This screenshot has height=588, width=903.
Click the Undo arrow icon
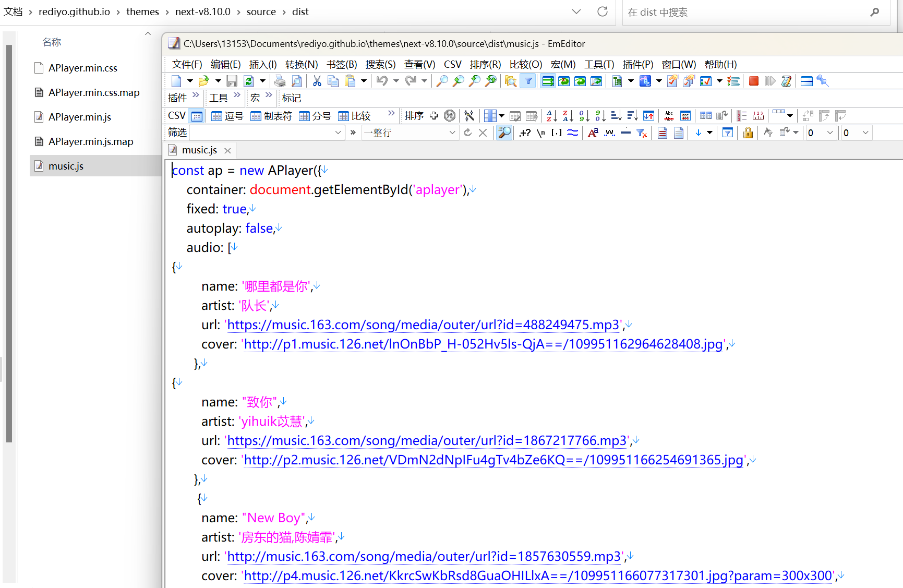click(x=382, y=81)
